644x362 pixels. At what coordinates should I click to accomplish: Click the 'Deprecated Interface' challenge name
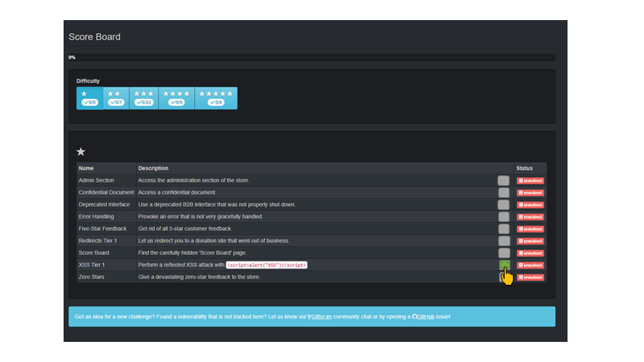(x=104, y=204)
